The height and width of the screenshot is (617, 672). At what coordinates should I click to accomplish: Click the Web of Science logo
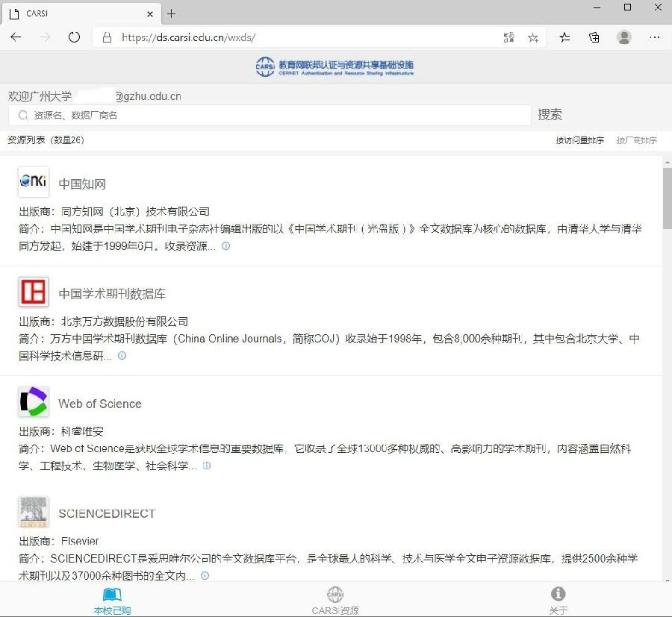34,401
